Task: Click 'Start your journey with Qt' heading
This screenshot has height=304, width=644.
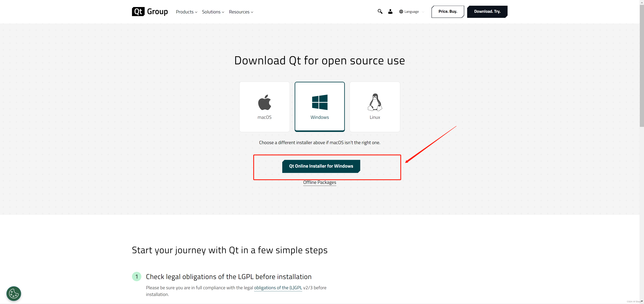Action: 229,250
